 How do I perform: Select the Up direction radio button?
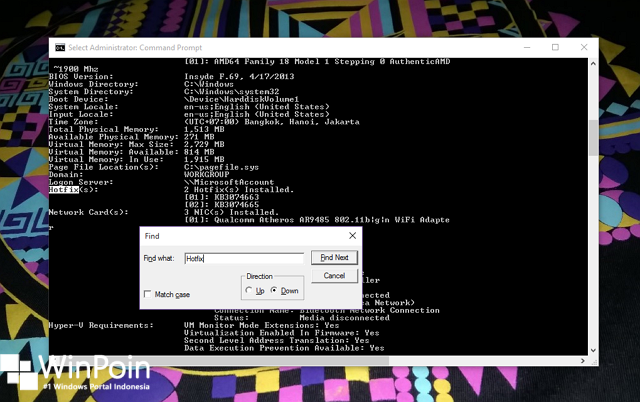pos(249,290)
